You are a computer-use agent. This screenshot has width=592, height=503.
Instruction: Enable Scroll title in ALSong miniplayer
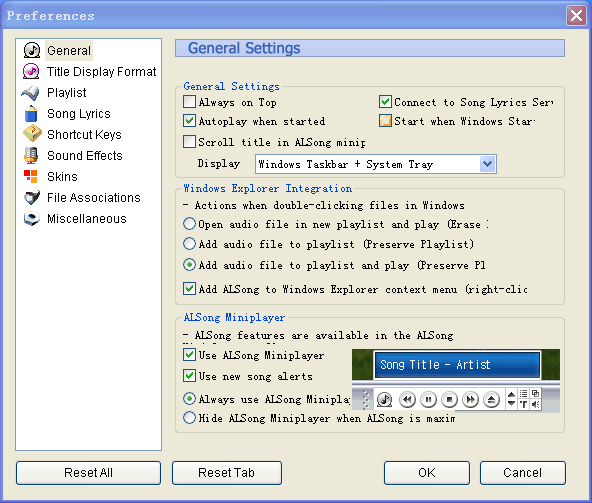(x=190, y=142)
